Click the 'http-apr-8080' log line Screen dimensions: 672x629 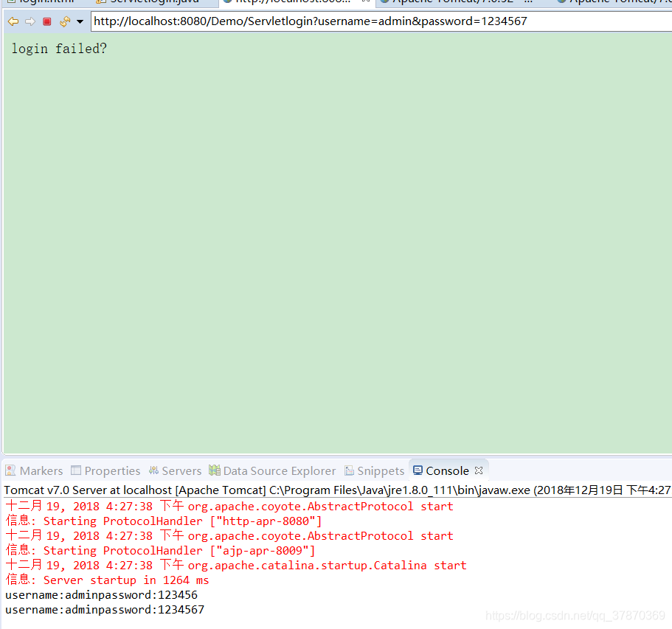click(x=163, y=521)
